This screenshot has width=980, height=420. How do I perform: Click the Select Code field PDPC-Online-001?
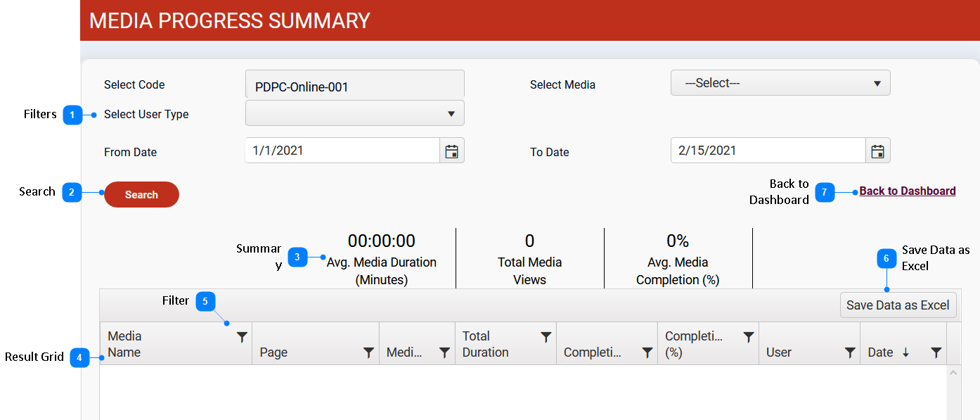click(x=354, y=86)
